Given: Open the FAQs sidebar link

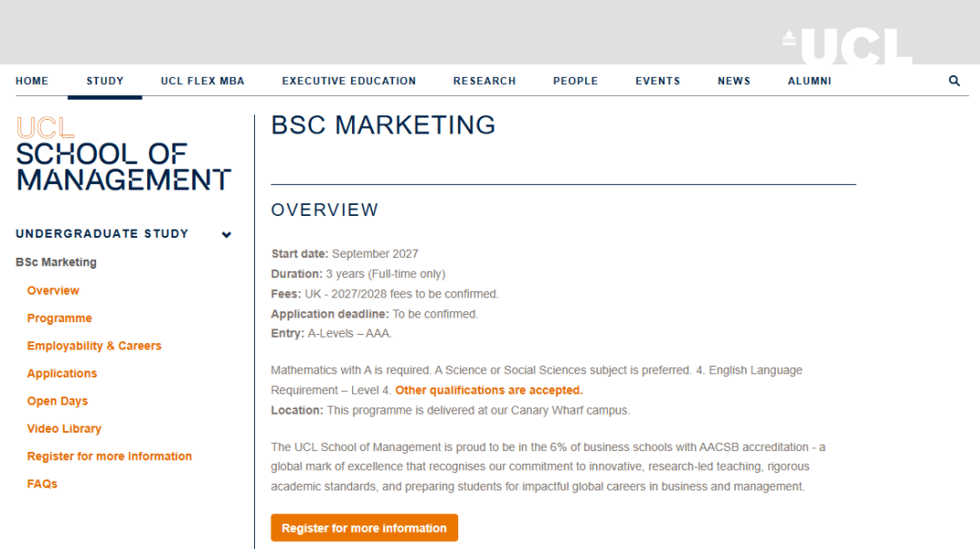Looking at the screenshot, I should tap(42, 484).
